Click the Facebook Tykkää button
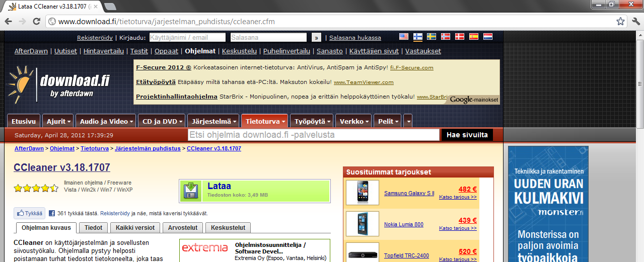 point(30,213)
